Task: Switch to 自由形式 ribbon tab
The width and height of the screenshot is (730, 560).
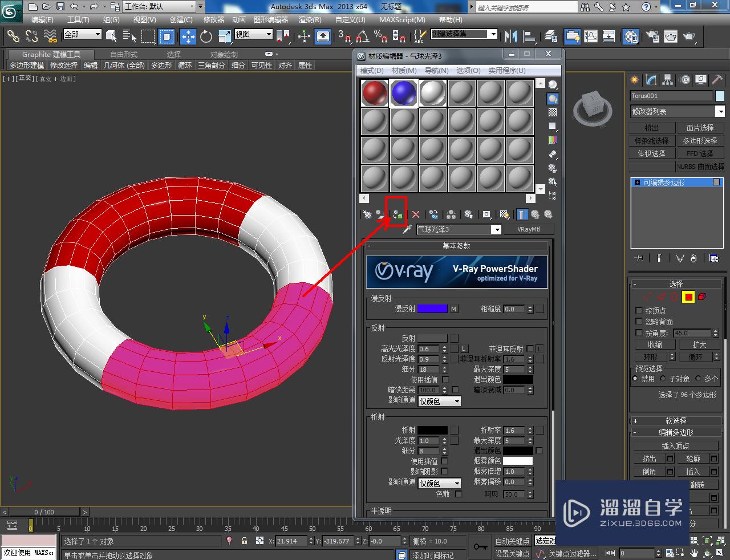Action: (124, 54)
